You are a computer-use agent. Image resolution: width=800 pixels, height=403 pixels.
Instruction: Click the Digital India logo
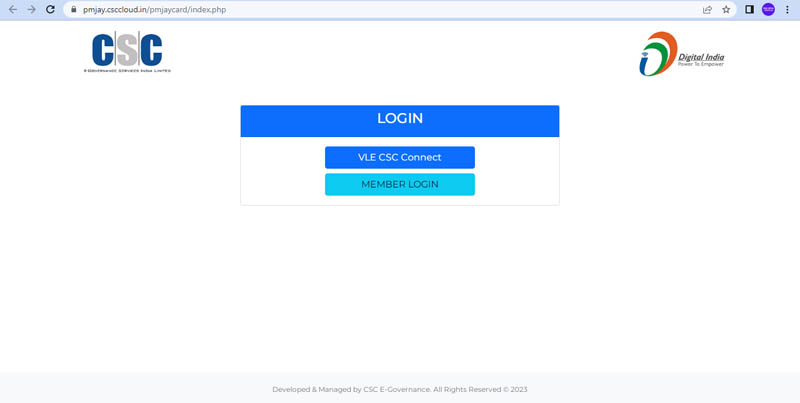point(681,54)
